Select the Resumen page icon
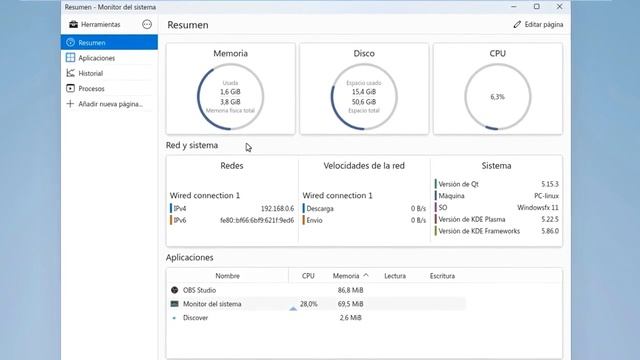The width and height of the screenshot is (640, 360). [x=70, y=42]
